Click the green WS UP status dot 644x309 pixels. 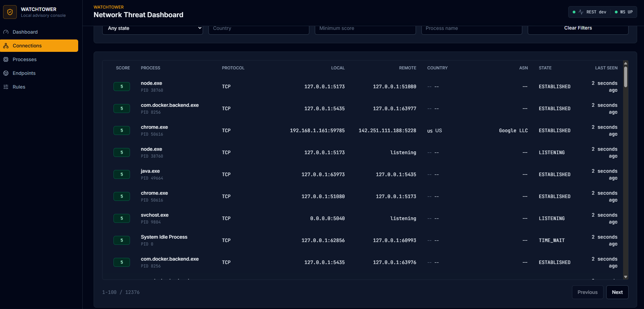click(x=616, y=12)
